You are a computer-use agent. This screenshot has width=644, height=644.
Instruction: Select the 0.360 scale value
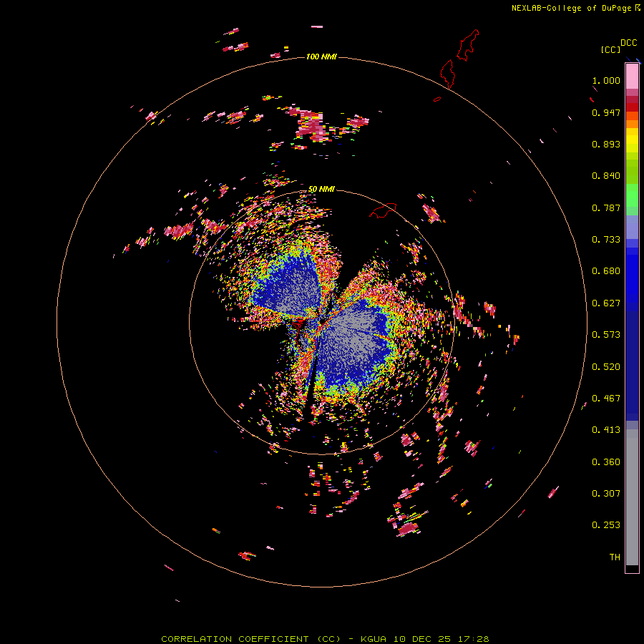click(x=606, y=462)
